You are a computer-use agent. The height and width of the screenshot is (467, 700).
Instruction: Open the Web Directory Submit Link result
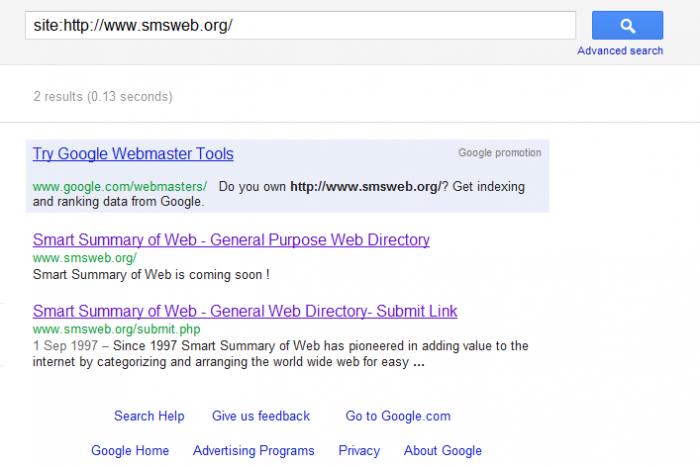[245, 311]
